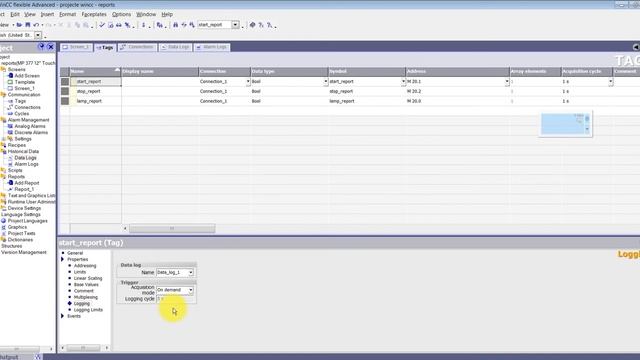
Task: Click the Undo toolbar icon
Action: 36,25
